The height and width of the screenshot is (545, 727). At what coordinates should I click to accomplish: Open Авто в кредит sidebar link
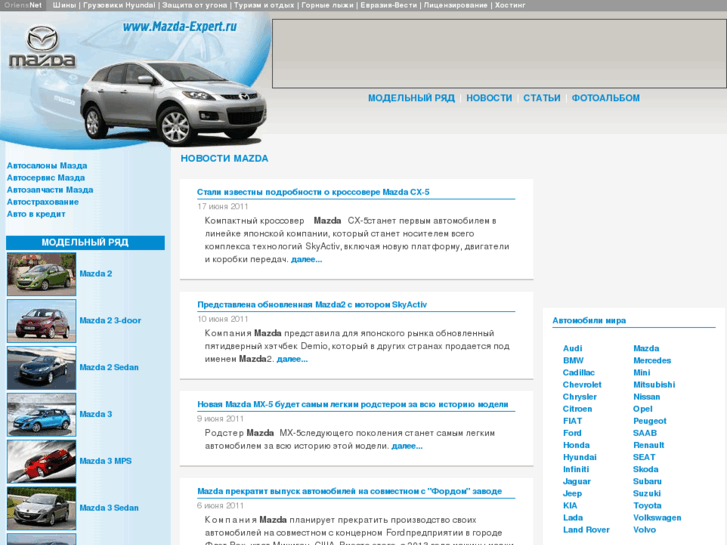pyautogui.click(x=36, y=214)
